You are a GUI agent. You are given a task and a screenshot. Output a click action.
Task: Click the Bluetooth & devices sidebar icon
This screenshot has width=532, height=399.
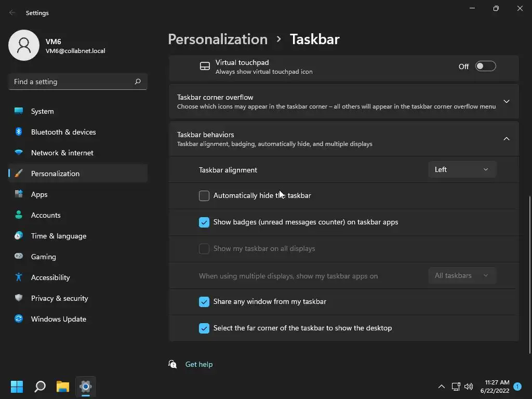pos(19,132)
